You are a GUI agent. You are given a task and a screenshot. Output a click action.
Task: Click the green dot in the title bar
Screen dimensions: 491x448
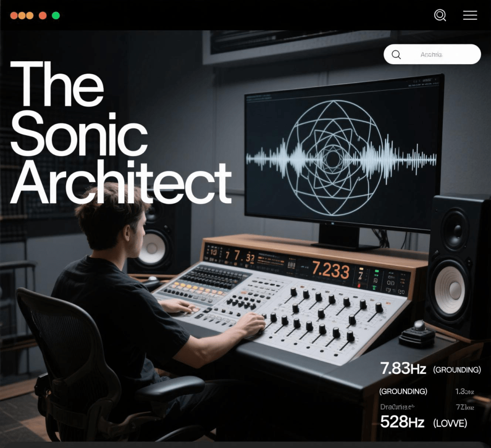(x=56, y=15)
